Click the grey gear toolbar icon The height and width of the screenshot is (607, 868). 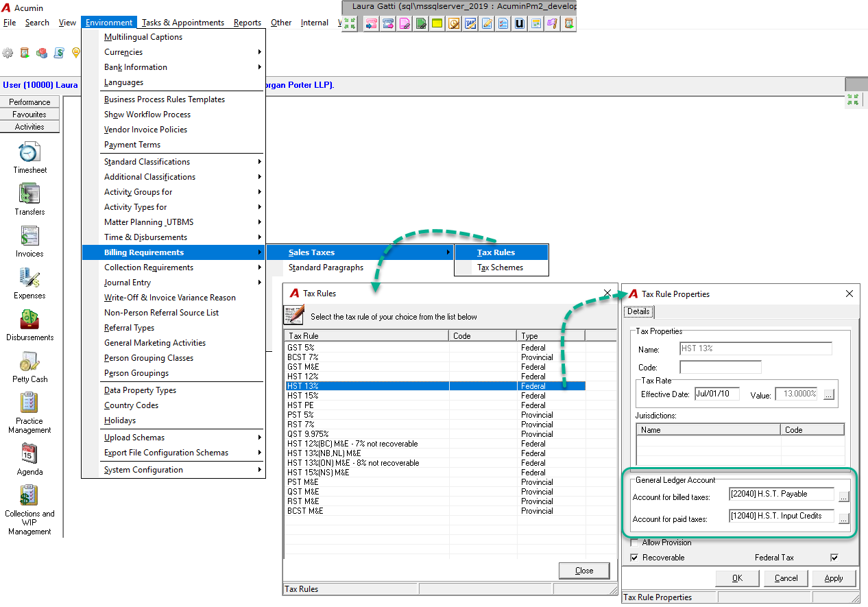coord(8,53)
